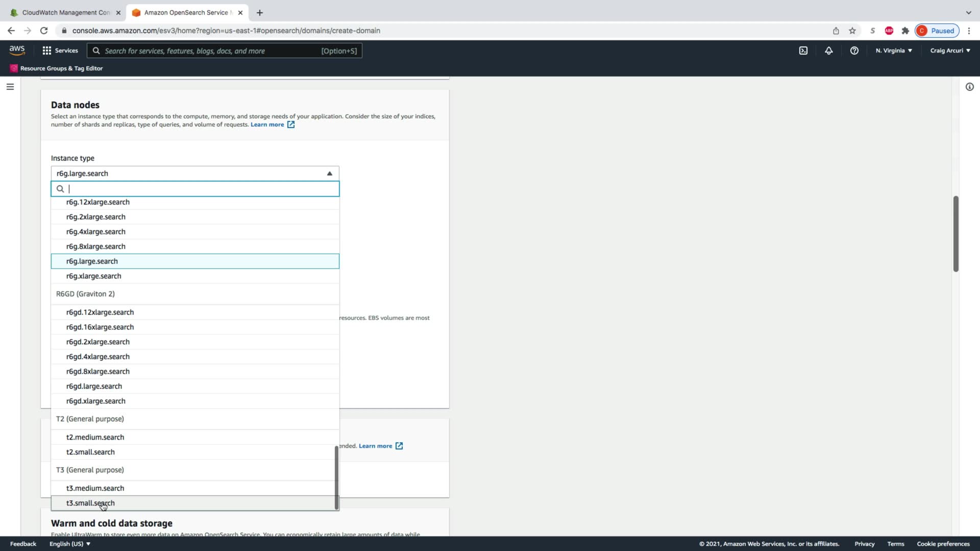Collapse the Instance type dropdown arrow
The width and height of the screenshot is (980, 551).
[x=329, y=173]
